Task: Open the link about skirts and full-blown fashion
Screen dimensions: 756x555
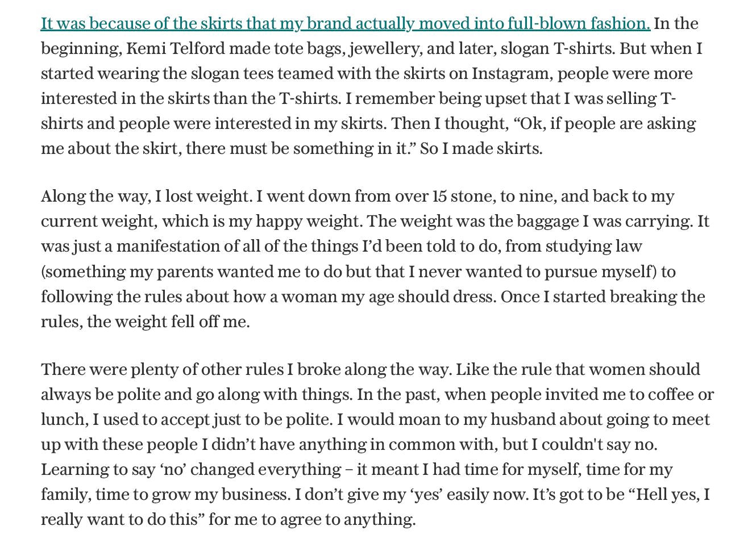Action: click(x=346, y=24)
